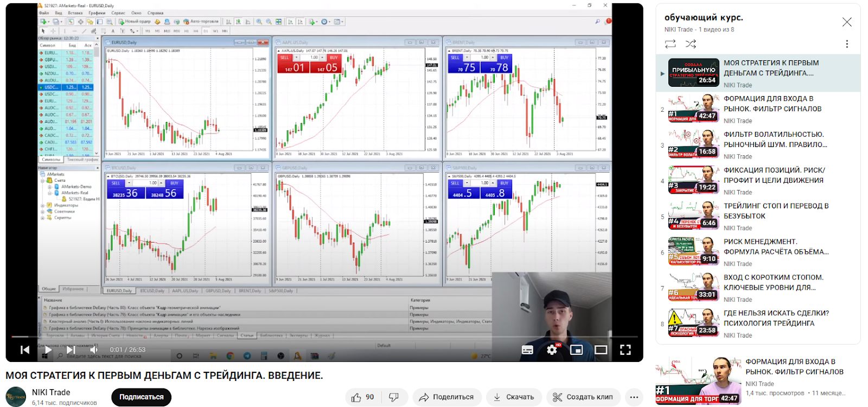Toggle Авто-торговля in MetaTrader toolbar

[x=201, y=22]
